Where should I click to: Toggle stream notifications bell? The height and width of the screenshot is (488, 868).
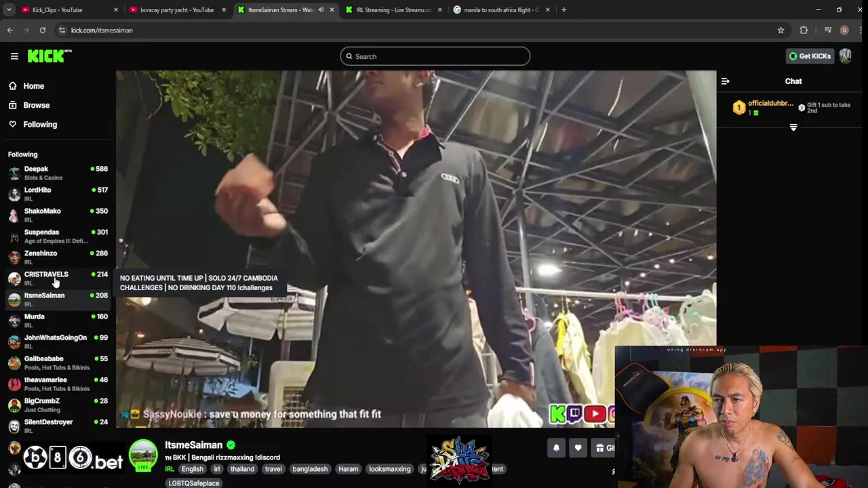click(556, 448)
